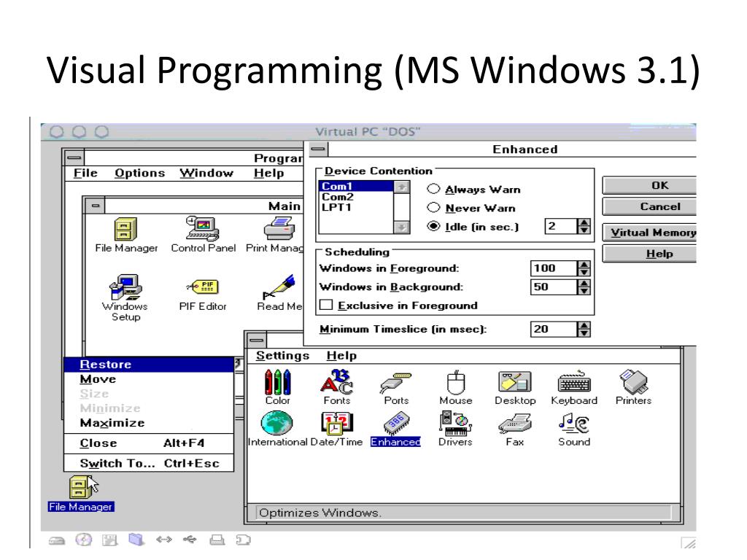Click Windows in Foreground value field
The image size is (747, 560).
(554, 268)
